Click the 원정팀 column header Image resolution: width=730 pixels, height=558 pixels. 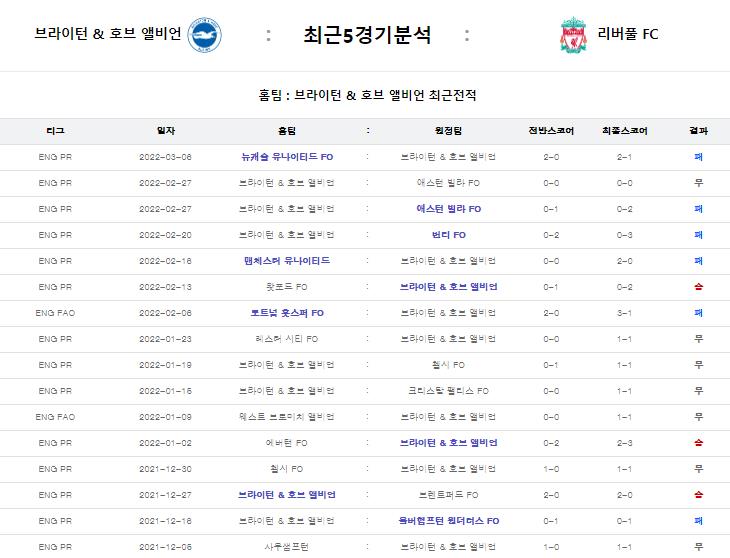(448, 131)
